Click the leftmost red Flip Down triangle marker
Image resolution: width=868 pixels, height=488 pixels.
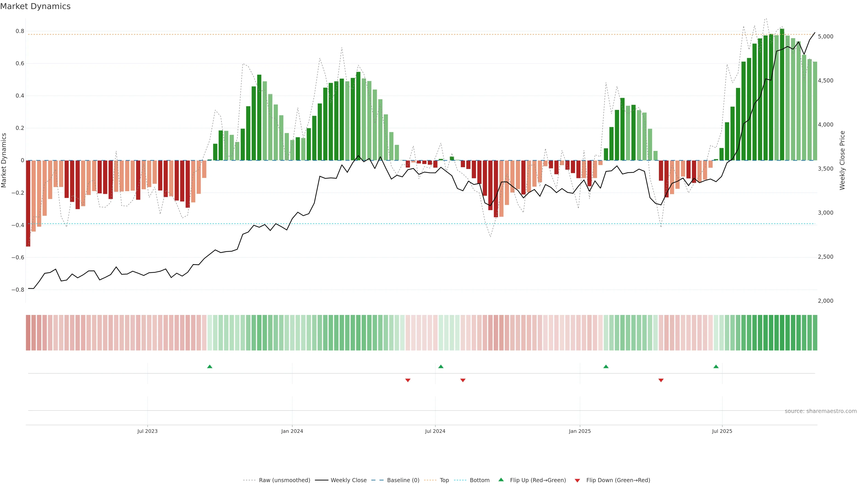click(x=408, y=380)
